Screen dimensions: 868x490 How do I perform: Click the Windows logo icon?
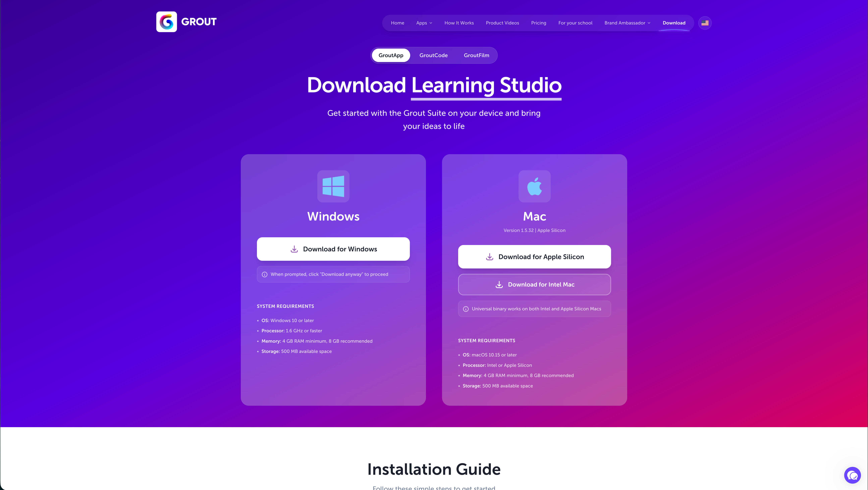coord(333,186)
